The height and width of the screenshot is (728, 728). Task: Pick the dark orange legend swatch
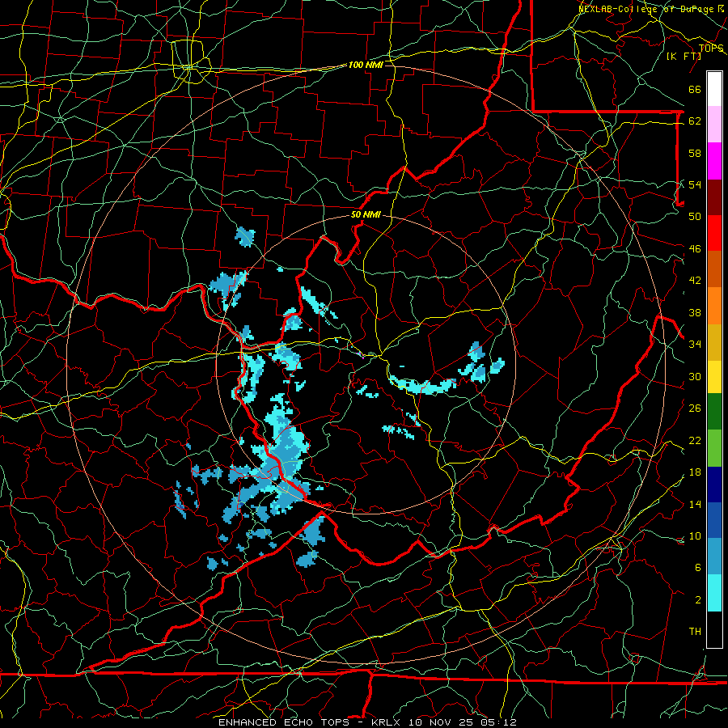tap(714, 269)
